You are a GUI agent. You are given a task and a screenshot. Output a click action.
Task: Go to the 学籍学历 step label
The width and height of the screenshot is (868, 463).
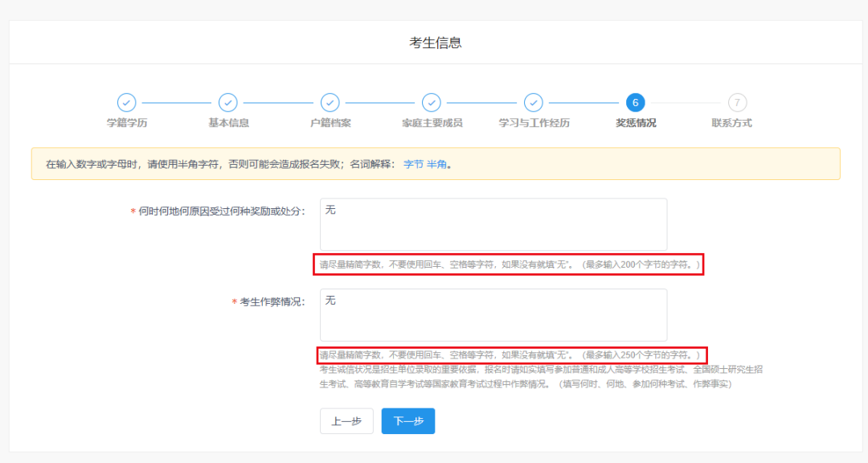coord(127,123)
